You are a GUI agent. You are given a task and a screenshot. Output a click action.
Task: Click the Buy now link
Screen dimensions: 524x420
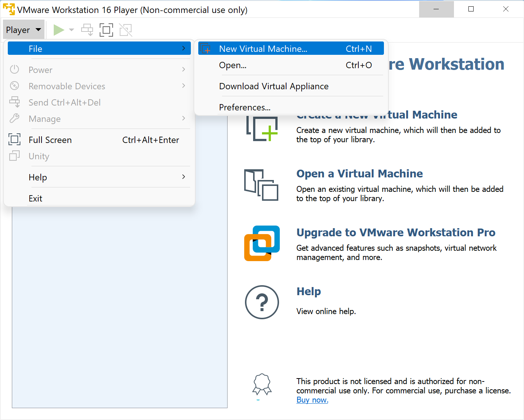312,400
